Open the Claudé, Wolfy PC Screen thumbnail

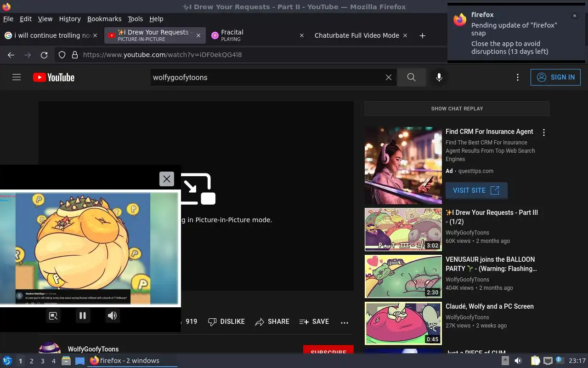tap(403, 323)
